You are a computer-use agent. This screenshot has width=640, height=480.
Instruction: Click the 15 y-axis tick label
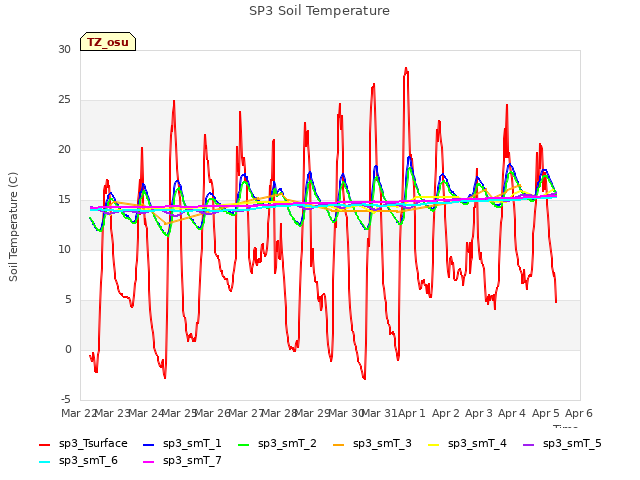pos(64,200)
